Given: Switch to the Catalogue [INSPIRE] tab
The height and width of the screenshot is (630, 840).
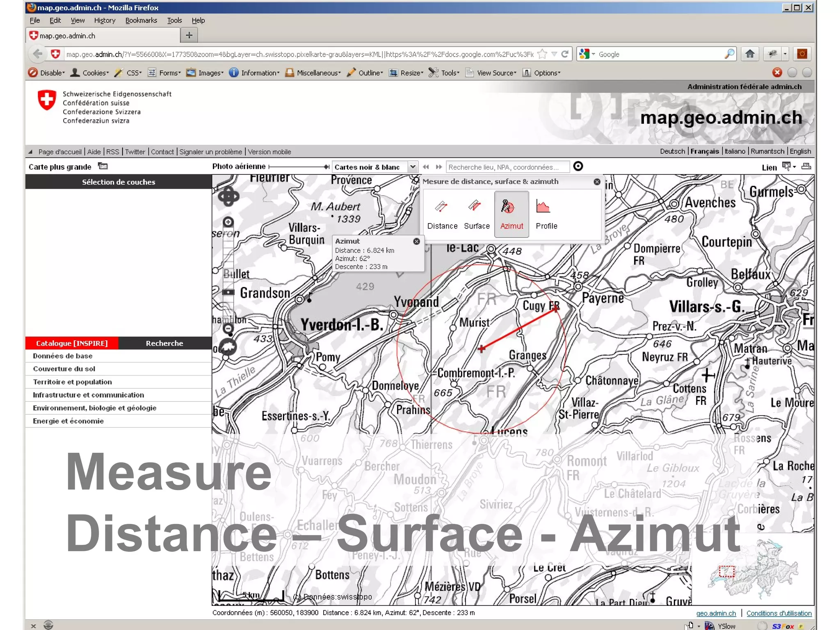Looking at the screenshot, I should tap(72, 343).
